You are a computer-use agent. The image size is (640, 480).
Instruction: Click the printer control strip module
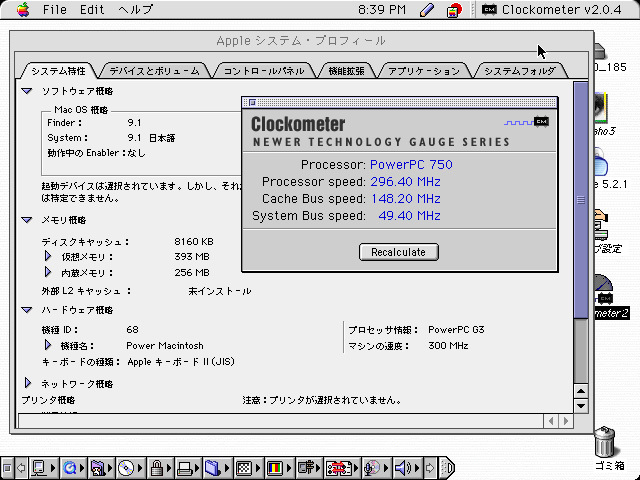coord(184,467)
